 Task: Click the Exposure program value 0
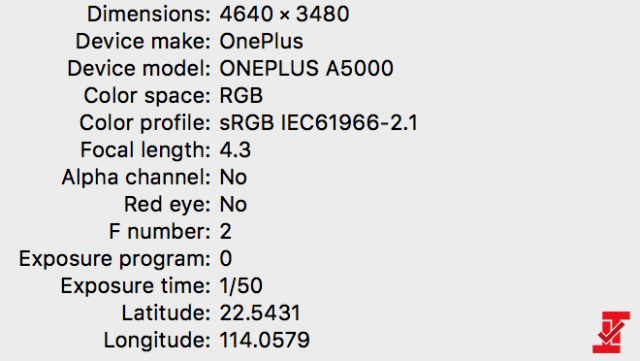[226, 258]
